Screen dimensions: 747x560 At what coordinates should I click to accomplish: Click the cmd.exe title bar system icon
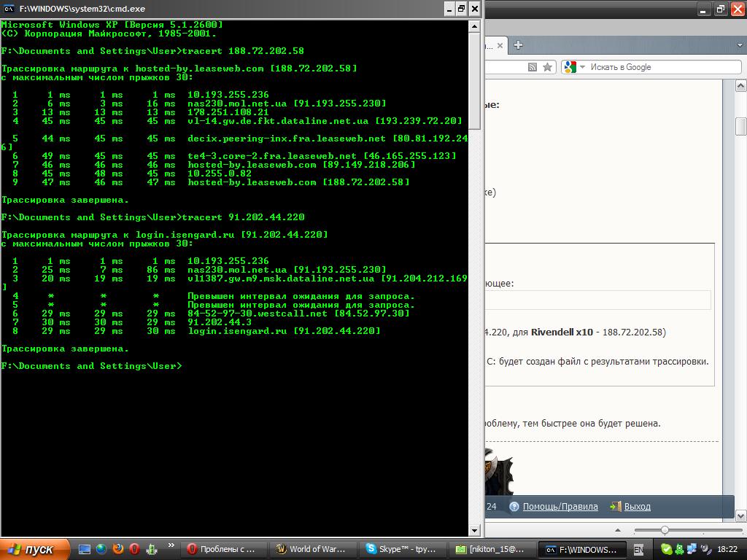(9, 9)
